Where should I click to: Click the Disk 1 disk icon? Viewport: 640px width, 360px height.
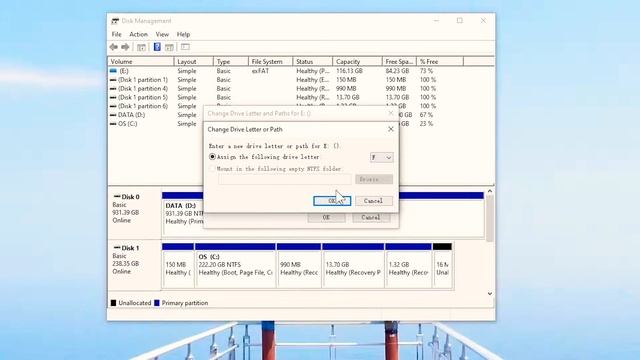(117, 248)
